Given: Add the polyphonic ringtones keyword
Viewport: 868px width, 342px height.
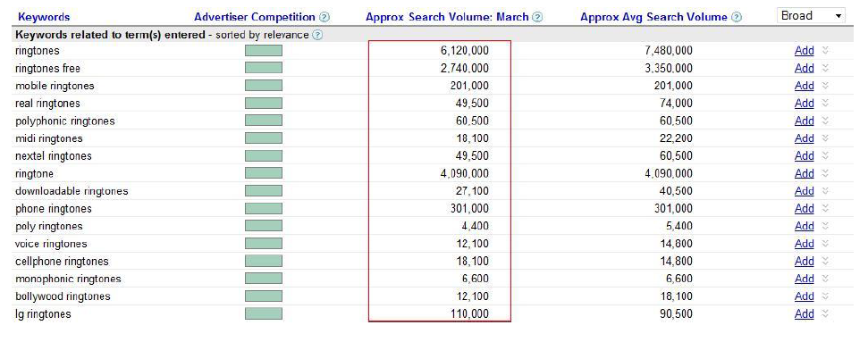Looking at the screenshot, I should click(x=804, y=121).
